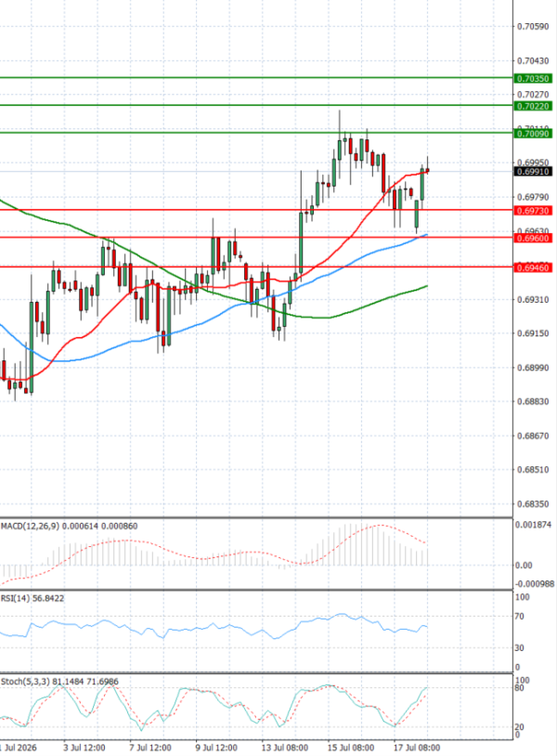Select the Stoch(5,3,3) indicator label
Image resolution: width=557 pixels, height=756 pixels.
coord(19,682)
